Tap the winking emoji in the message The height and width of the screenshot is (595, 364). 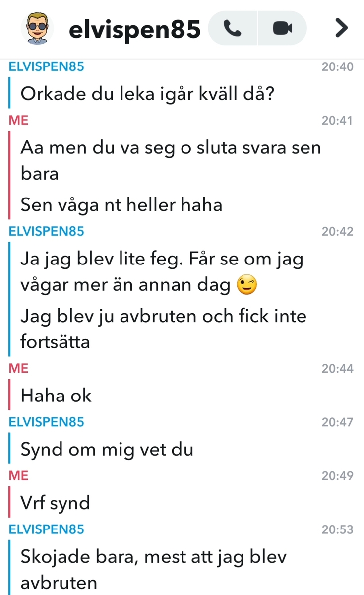pyautogui.click(x=247, y=285)
